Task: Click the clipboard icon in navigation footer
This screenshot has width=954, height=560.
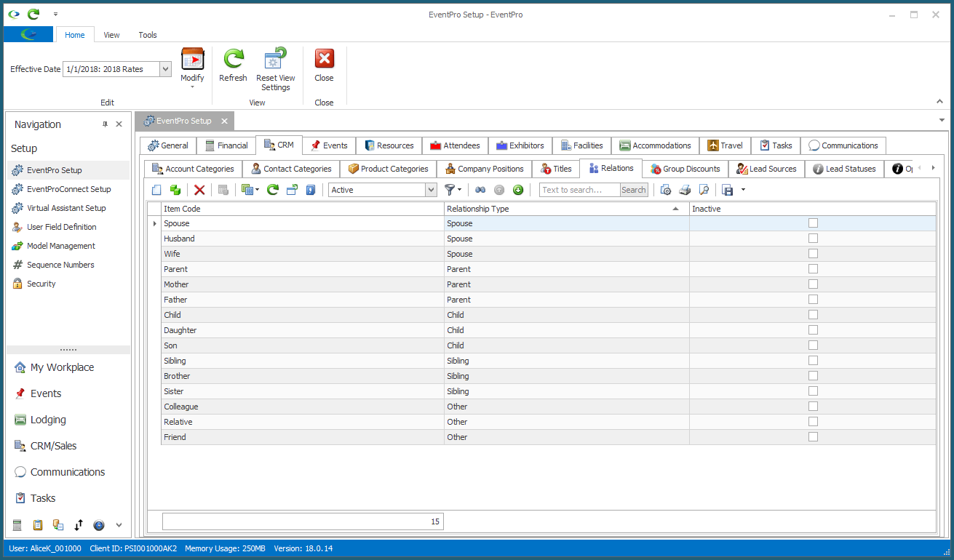Action: coord(39,525)
